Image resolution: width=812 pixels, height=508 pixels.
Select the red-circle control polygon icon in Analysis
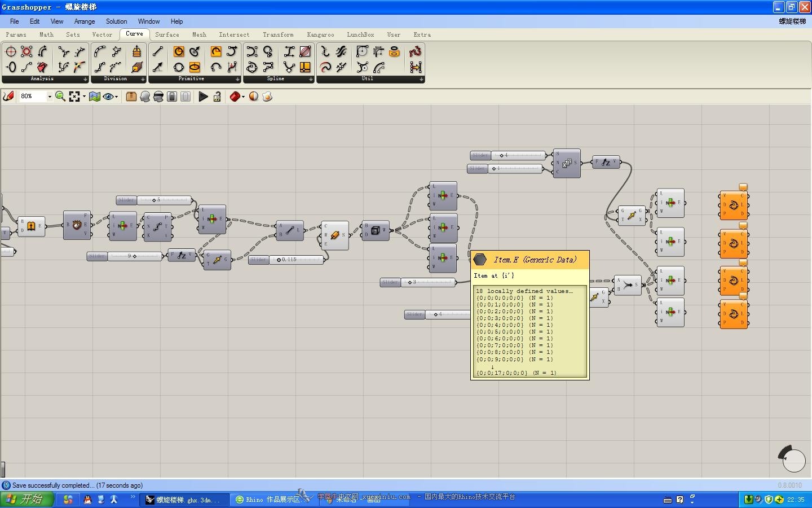(27, 51)
